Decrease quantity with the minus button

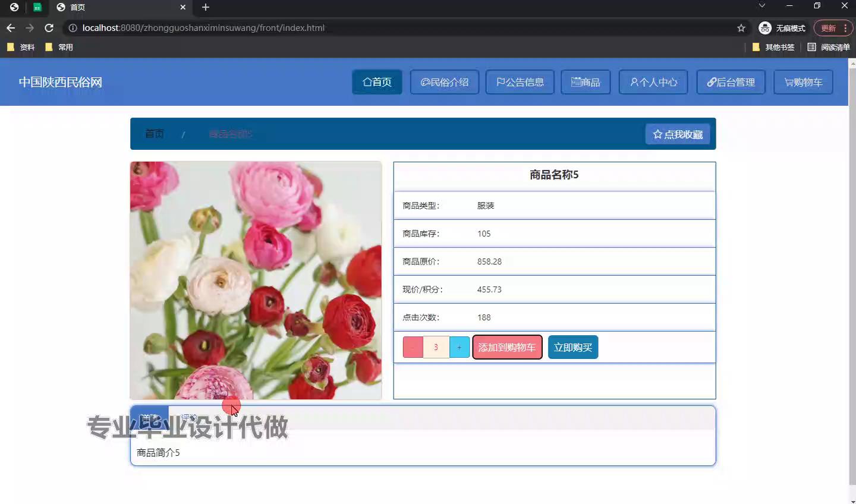click(413, 347)
